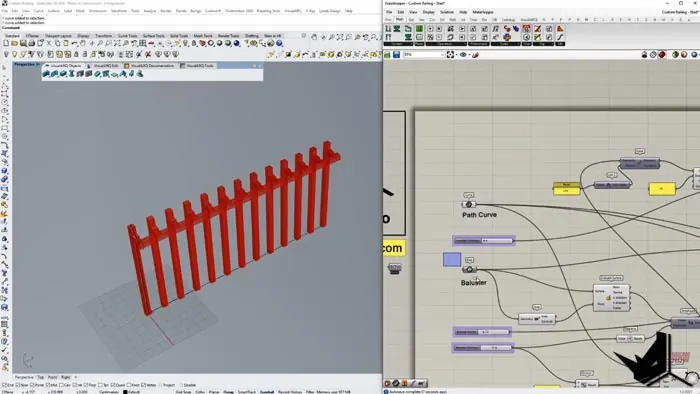700x394 pixels.
Task: Click the Filter button in status bar
Action: point(310,392)
